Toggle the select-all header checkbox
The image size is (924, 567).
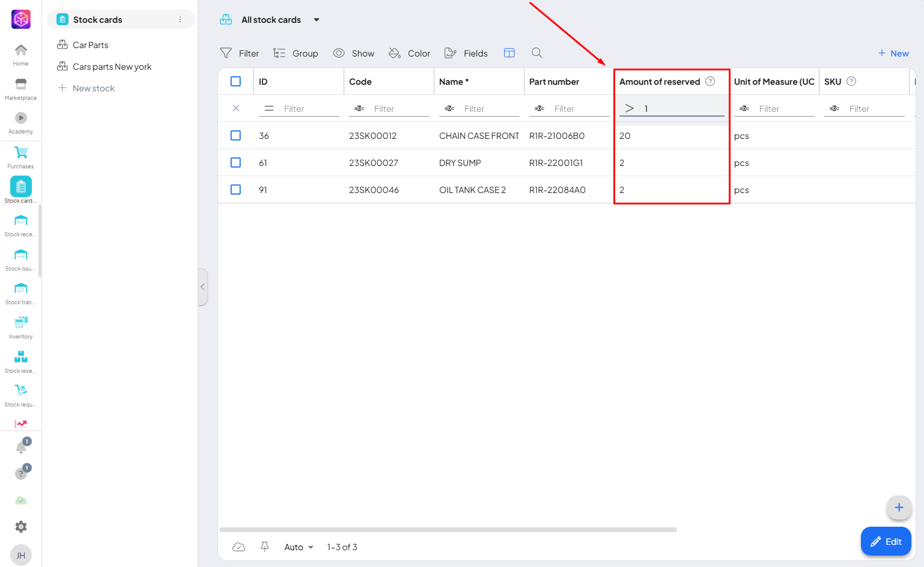pos(236,81)
